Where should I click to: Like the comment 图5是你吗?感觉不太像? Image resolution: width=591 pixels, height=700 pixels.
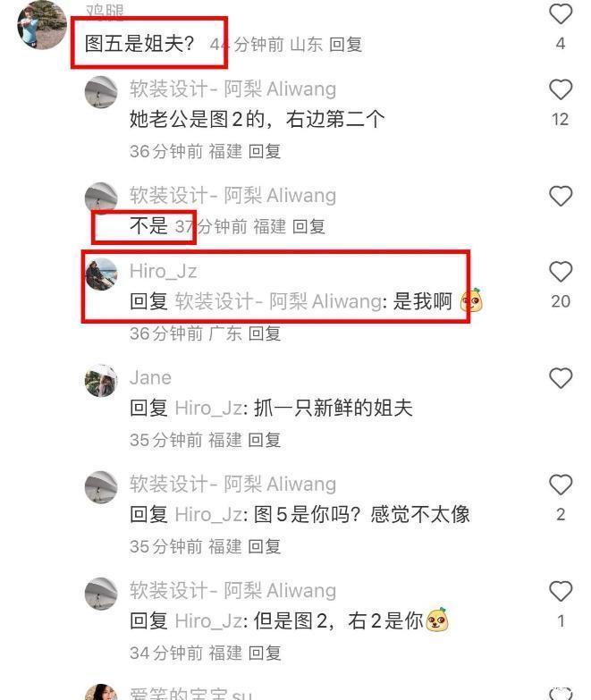point(561,485)
